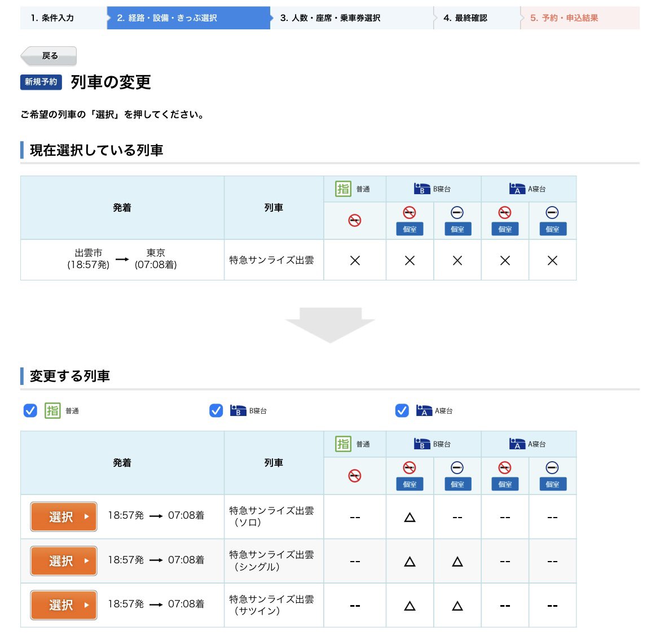Click 特急サンライズ出雲 (サツイン) train name
Screen dimensions: 660x644
click(271, 605)
